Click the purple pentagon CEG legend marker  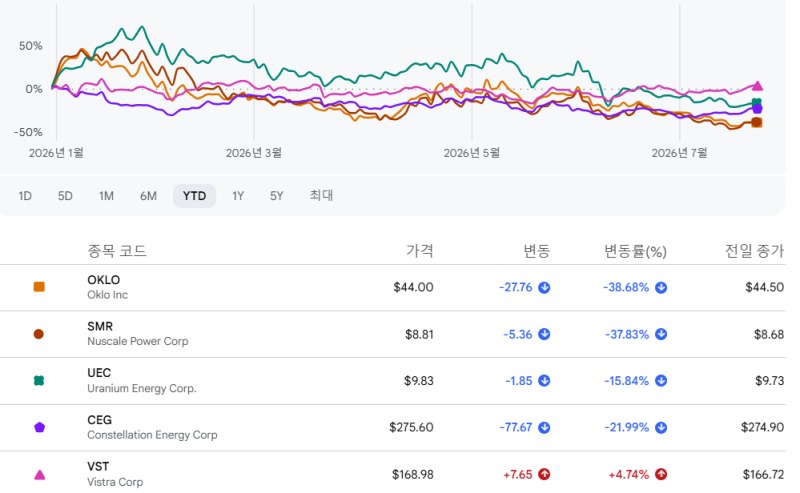(39, 427)
